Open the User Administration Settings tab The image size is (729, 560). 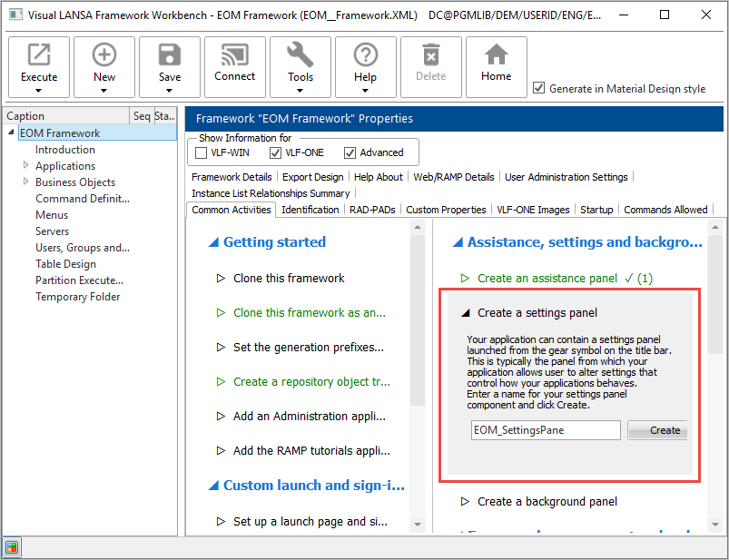566,177
